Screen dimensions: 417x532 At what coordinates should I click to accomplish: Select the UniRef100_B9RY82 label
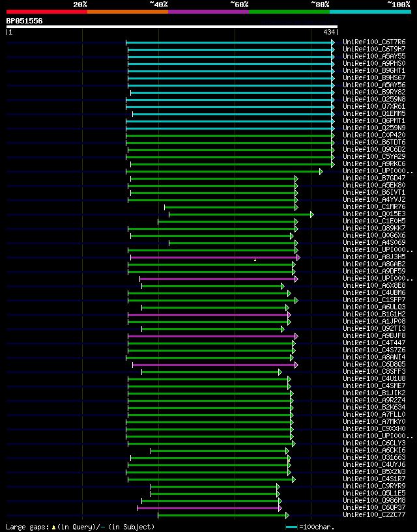374,92
